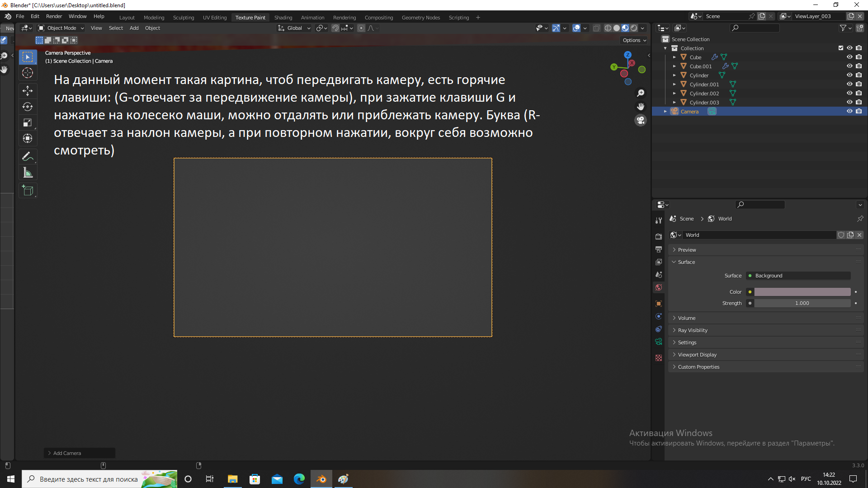This screenshot has height=488, width=868.
Task: Activate the Transform tool
Action: point(28,138)
